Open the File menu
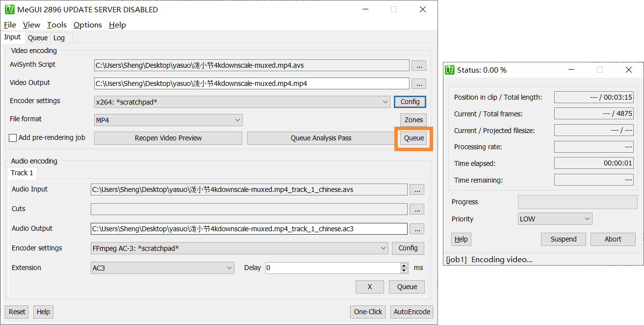 point(10,25)
